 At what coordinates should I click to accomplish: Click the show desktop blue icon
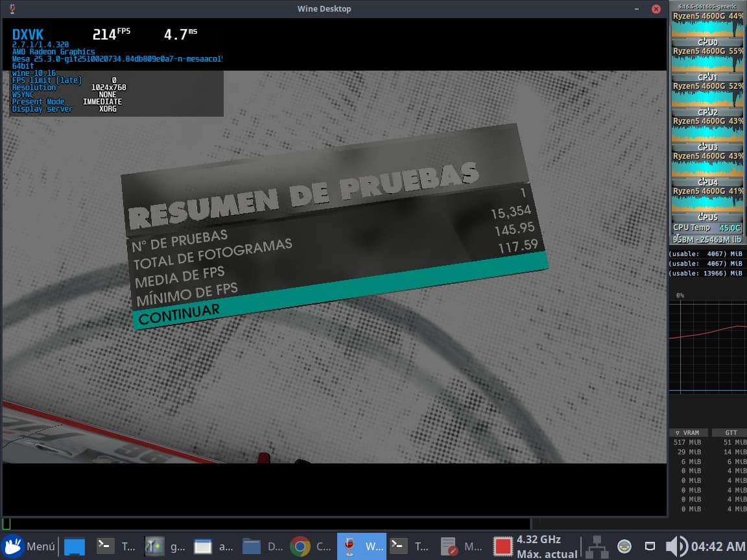pos(74,546)
